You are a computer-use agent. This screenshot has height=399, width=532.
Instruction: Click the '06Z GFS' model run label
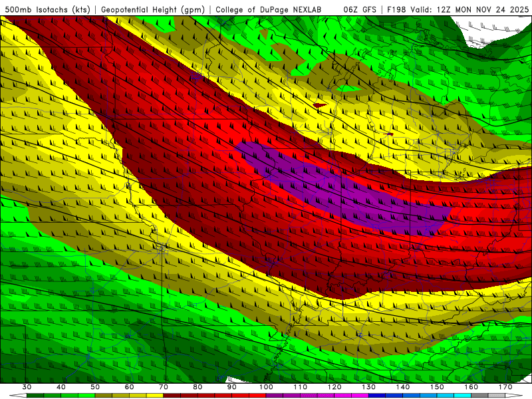pyautogui.click(x=360, y=10)
